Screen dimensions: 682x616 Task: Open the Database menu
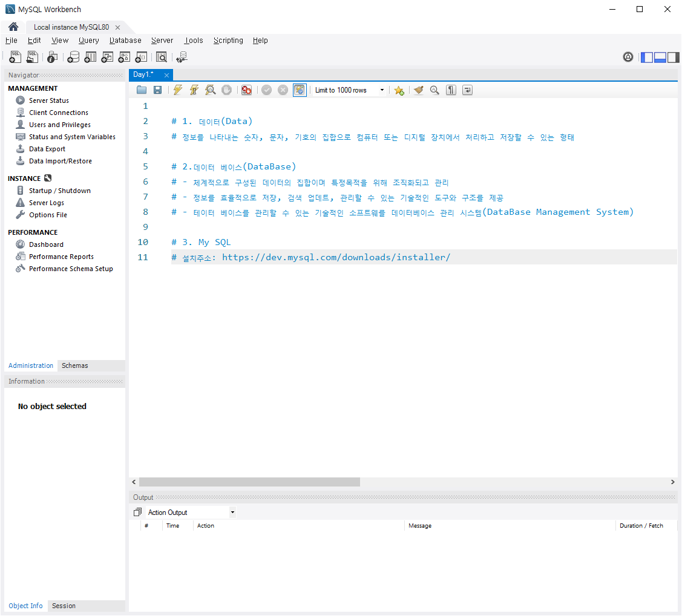(125, 41)
